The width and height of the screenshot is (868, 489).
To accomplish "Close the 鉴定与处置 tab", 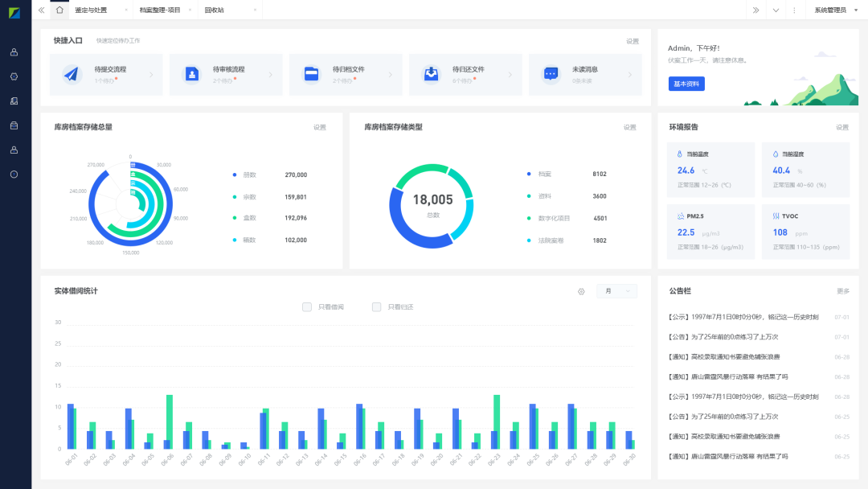I will [x=126, y=10].
